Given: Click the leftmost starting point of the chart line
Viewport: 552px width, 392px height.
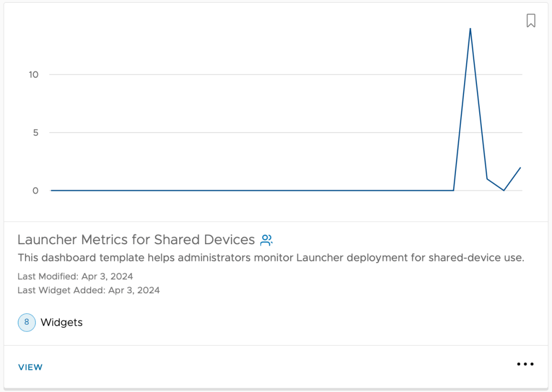Looking at the screenshot, I should click(52, 190).
